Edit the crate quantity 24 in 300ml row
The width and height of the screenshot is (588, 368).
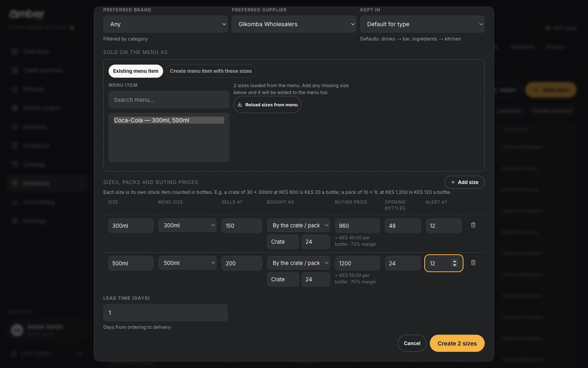coord(316,242)
